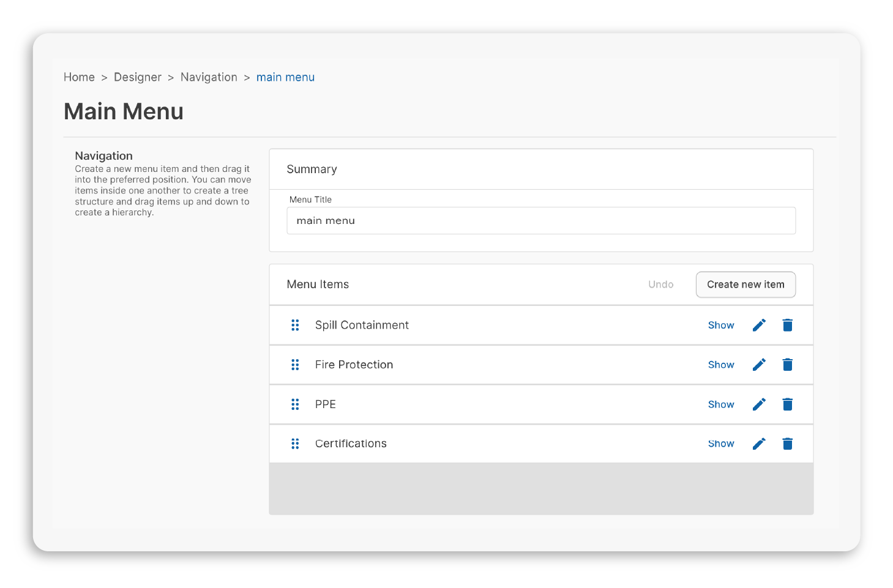Click the Undo action
The image size is (893, 588).
pos(660,284)
